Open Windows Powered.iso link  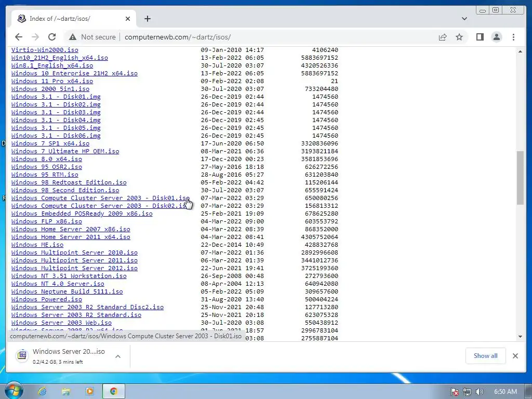tap(46, 300)
